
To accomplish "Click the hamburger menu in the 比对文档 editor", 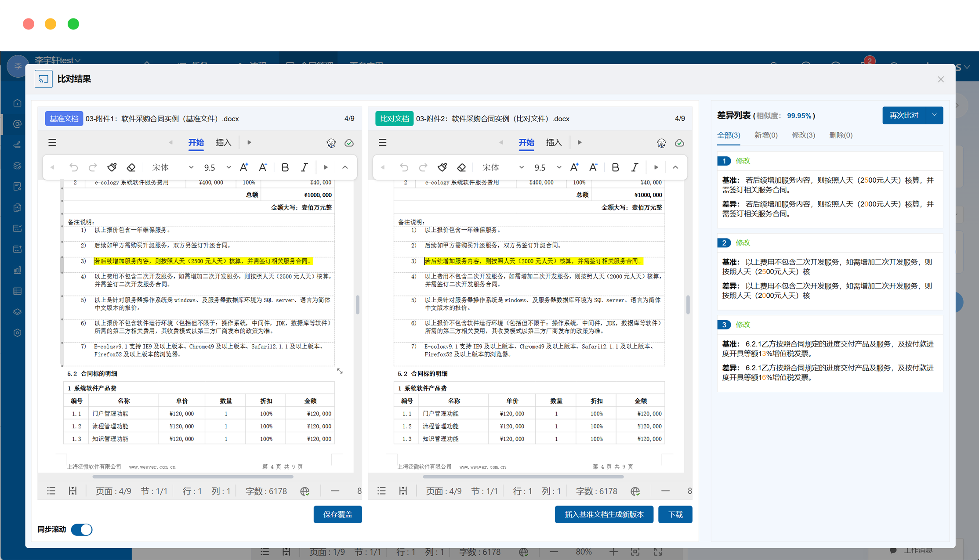I will 383,143.
